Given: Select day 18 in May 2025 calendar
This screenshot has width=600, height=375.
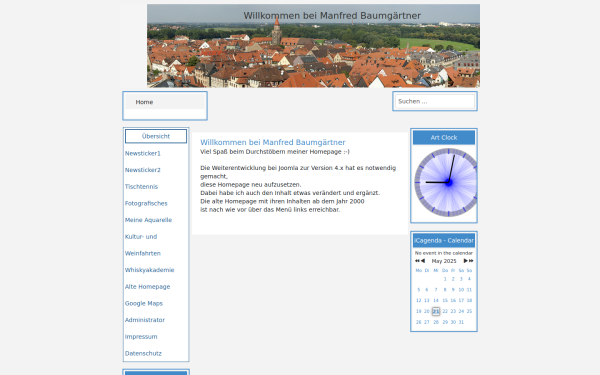Looking at the screenshot, I should coord(469,300).
